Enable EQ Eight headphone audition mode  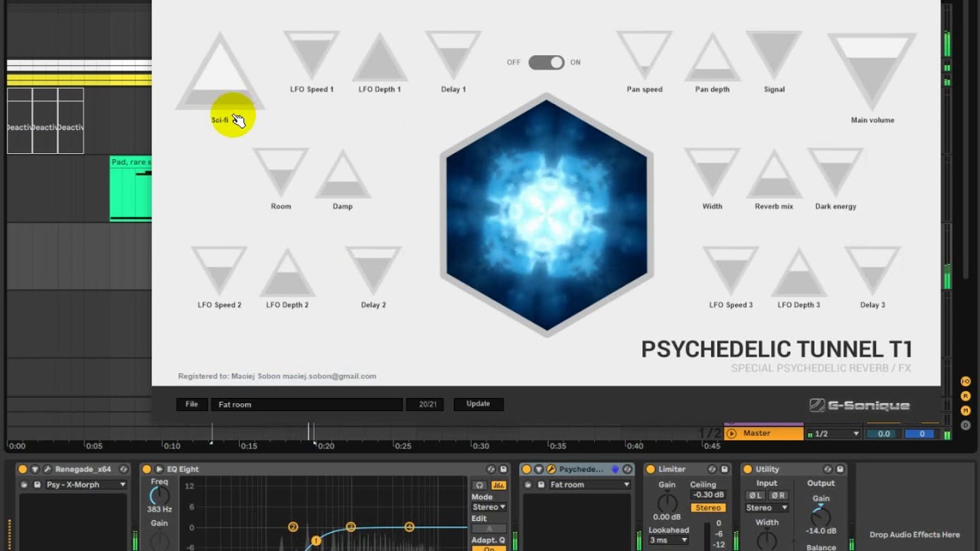pos(479,485)
